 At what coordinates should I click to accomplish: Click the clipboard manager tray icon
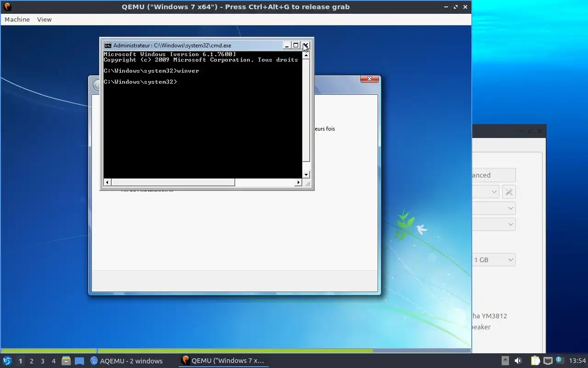[x=535, y=361]
